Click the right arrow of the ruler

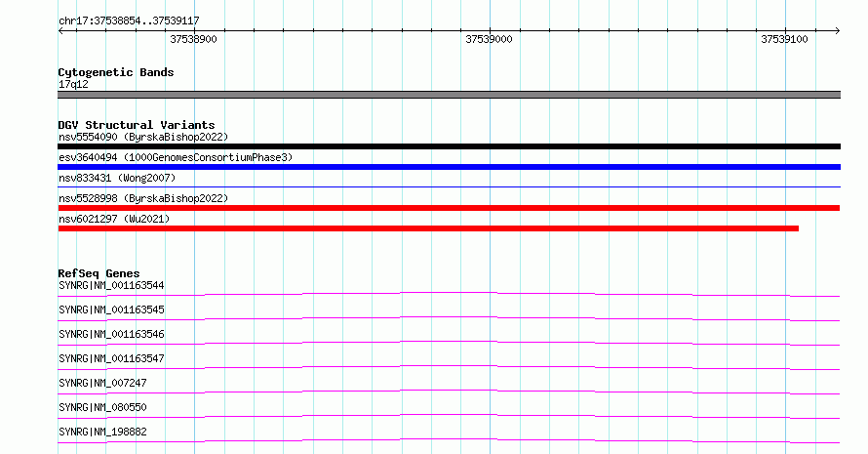(837, 31)
